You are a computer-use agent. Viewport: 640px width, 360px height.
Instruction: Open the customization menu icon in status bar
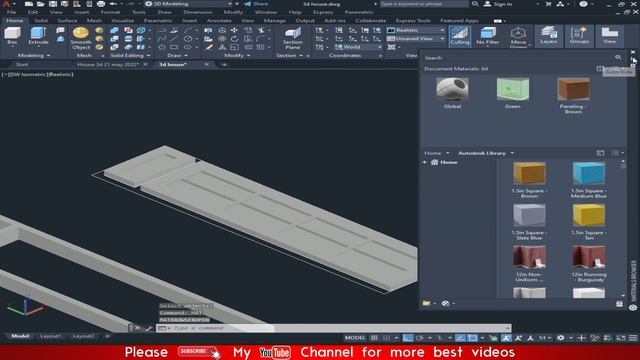coord(633,338)
